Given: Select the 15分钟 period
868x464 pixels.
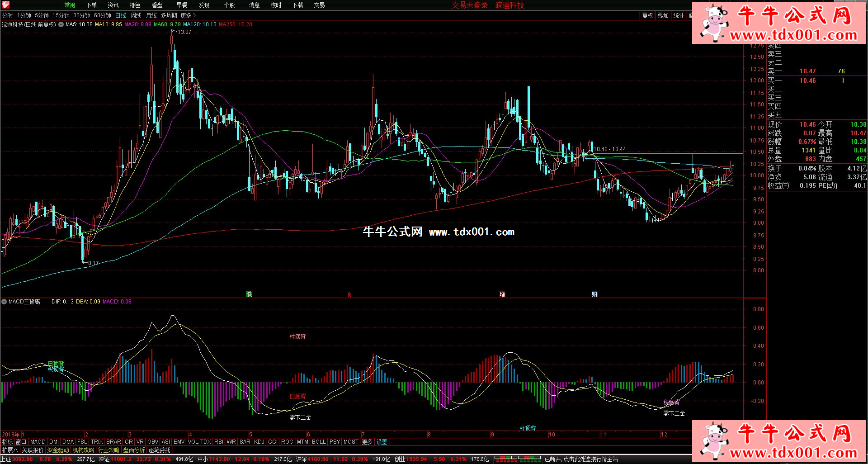Looking at the screenshot, I should [x=61, y=15].
